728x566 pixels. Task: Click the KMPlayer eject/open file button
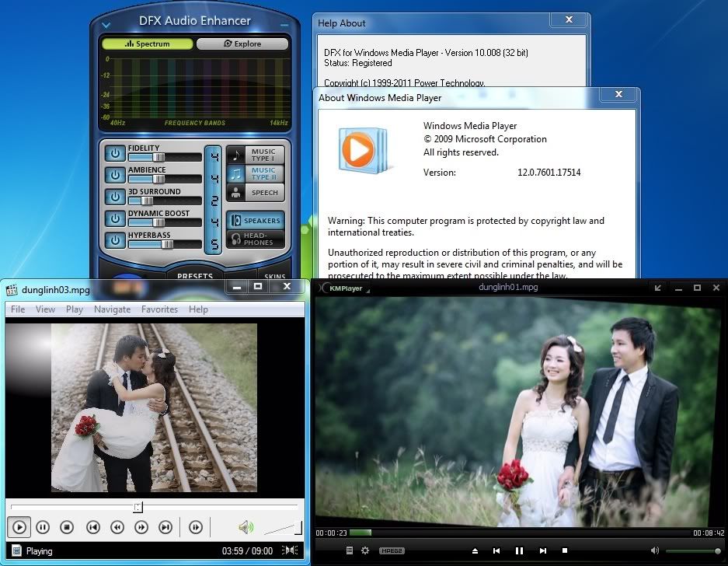(475, 550)
